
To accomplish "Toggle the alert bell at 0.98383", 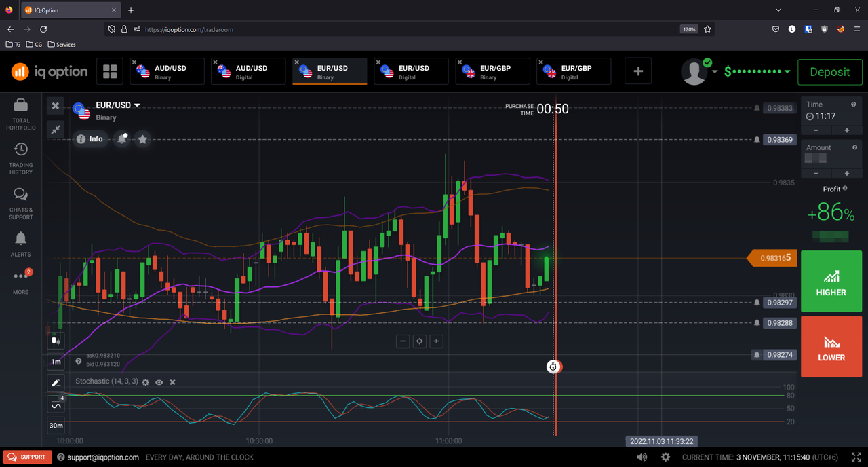I will [757, 108].
